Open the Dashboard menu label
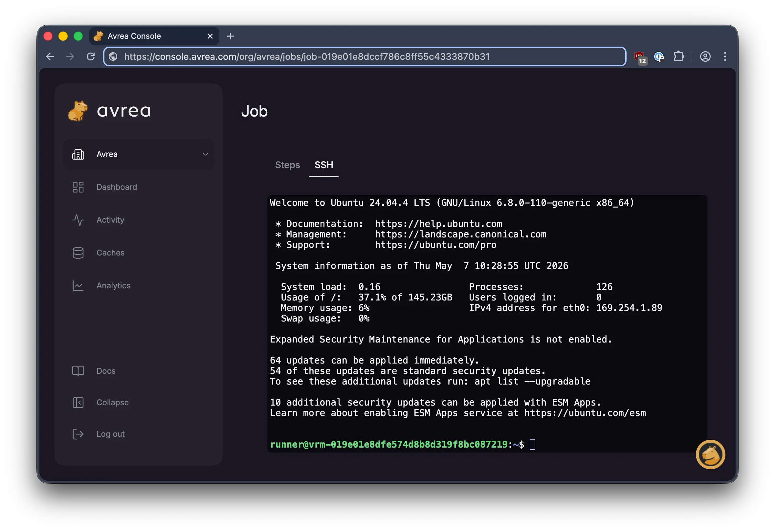The height and width of the screenshot is (532, 775). 117,187
